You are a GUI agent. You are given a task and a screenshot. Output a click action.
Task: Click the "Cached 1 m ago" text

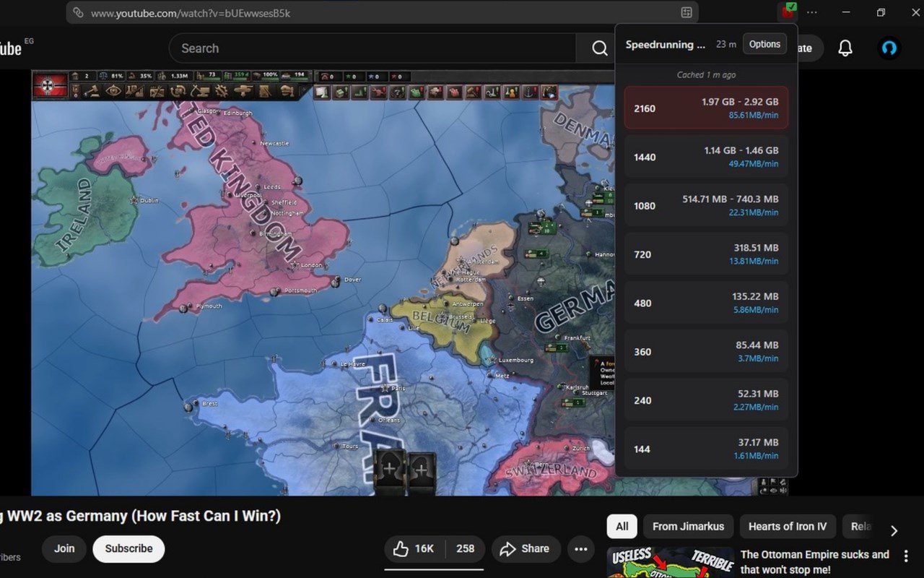coord(706,74)
